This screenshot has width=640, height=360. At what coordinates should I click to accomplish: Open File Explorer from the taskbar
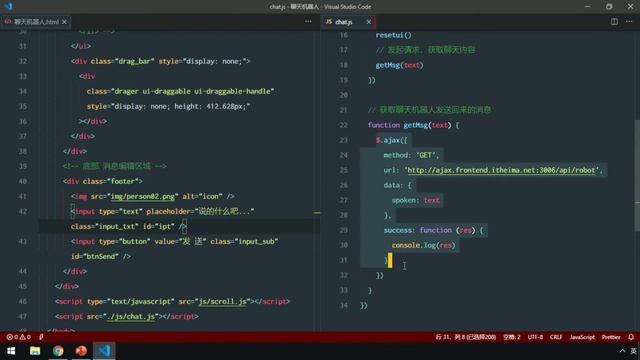point(35,351)
